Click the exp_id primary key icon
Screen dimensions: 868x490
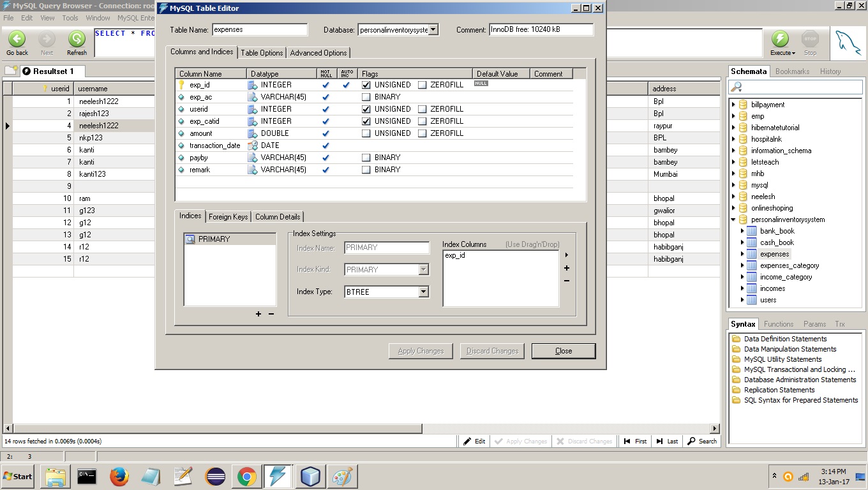[181, 85]
